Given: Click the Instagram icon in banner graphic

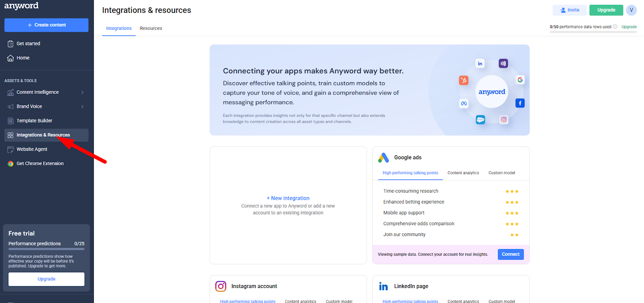Looking at the screenshot, I should coord(504,120).
